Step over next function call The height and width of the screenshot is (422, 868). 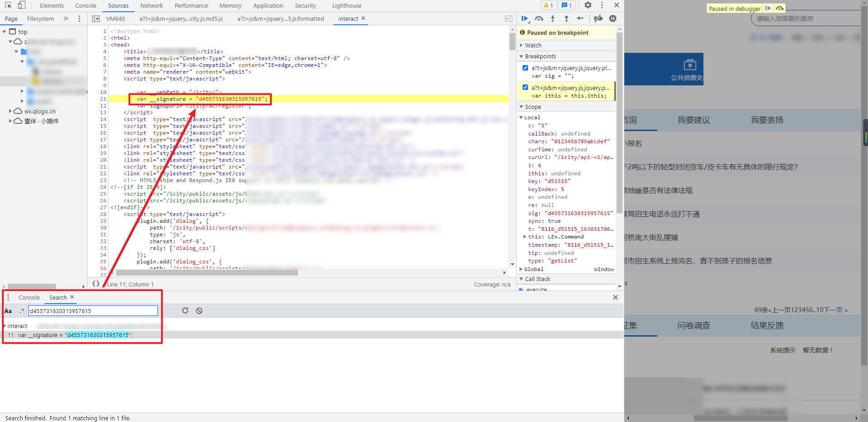click(539, 19)
